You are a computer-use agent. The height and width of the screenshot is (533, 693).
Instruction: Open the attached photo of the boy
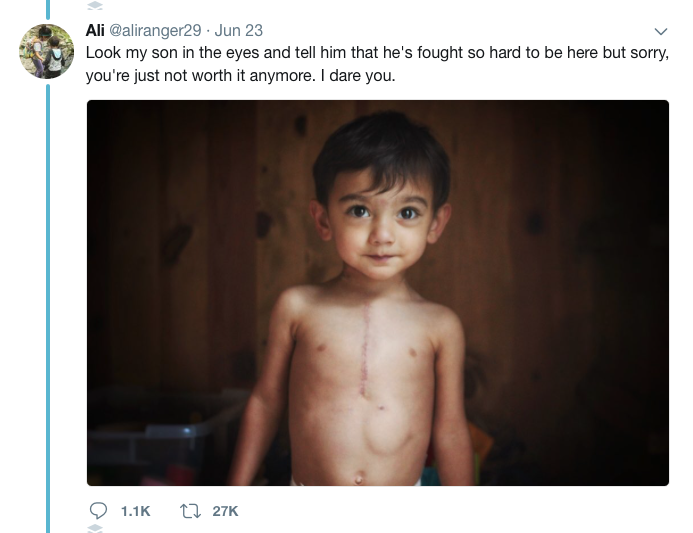click(x=377, y=292)
